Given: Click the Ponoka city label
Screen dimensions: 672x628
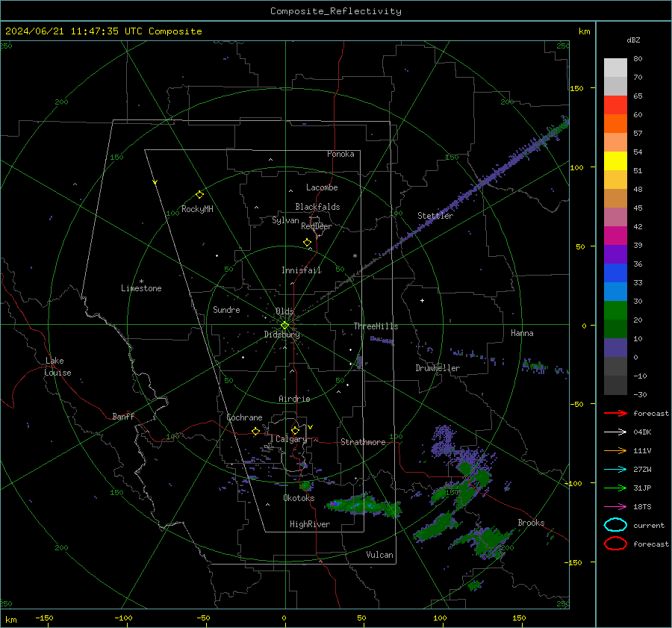Looking at the screenshot, I should [340, 154].
